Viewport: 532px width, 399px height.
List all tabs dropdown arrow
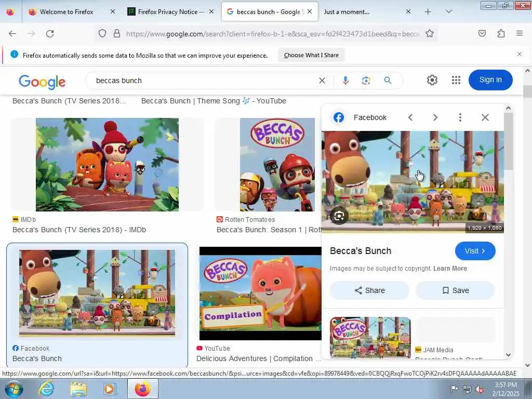pos(448,12)
